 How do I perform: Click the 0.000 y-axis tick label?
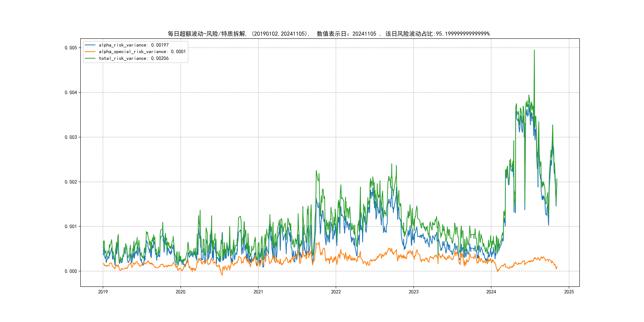pos(71,271)
